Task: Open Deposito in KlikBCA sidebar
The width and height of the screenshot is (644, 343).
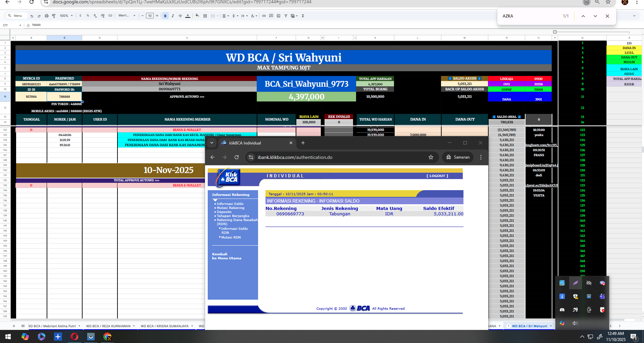Action: click(224, 212)
